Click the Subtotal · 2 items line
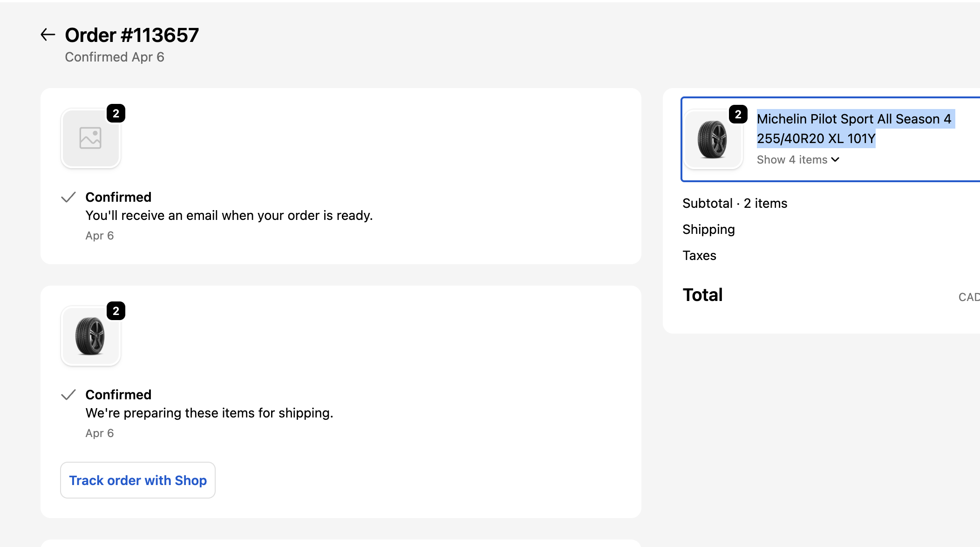This screenshot has width=980, height=547. (x=735, y=203)
